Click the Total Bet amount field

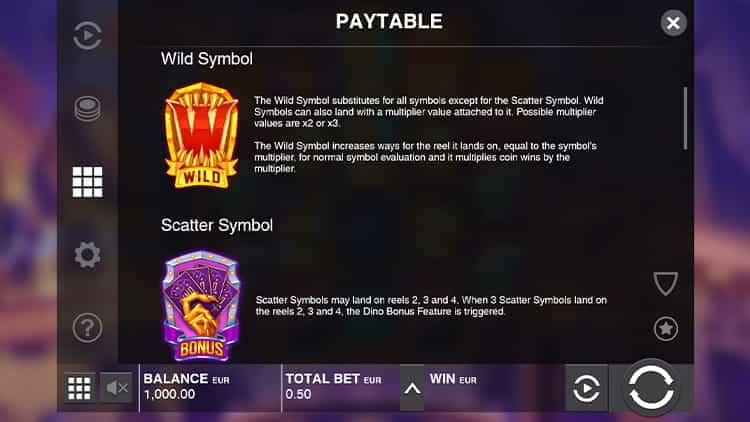pyautogui.click(x=341, y=387)
